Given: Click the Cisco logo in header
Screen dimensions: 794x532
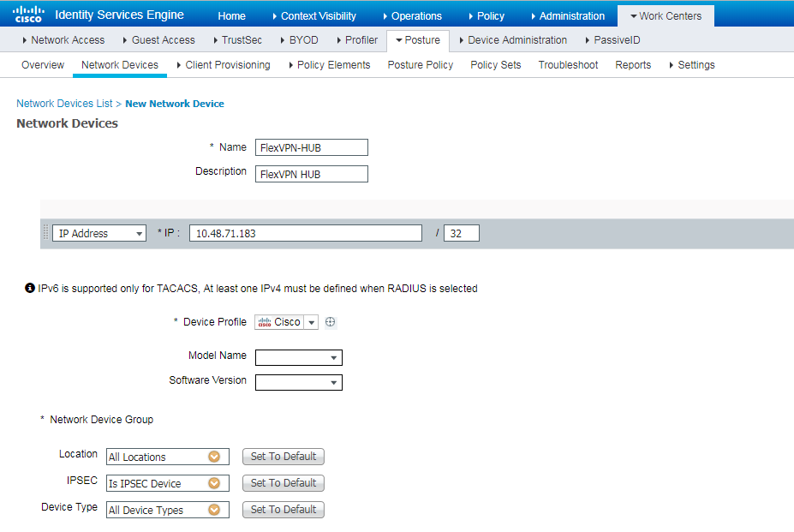Looking at the screenshot, I should click(x=28, y=15).
